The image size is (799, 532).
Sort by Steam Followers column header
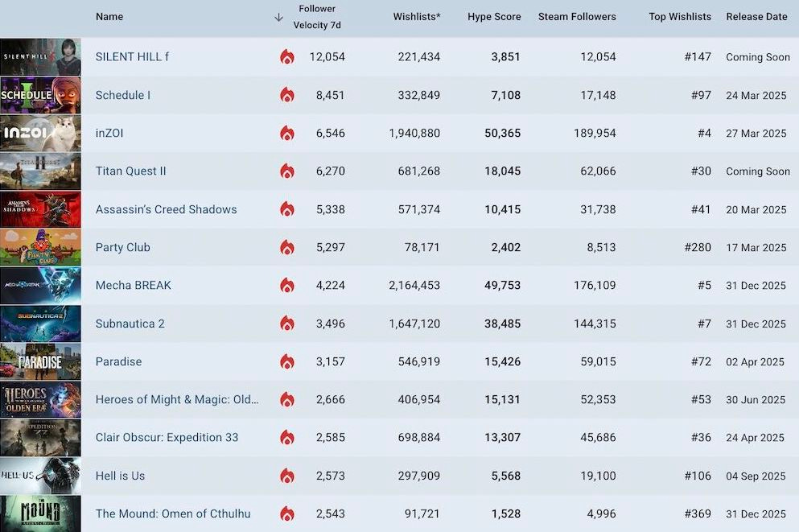[x=577, y=17]
